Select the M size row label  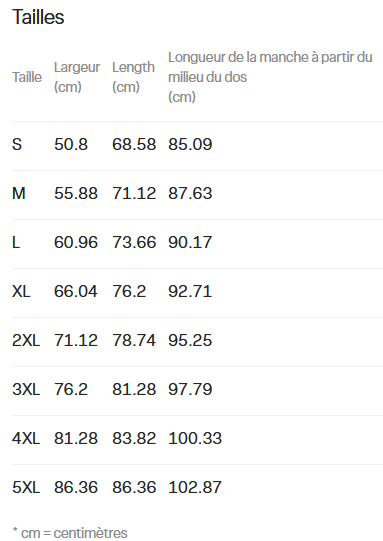click(19, 193)
